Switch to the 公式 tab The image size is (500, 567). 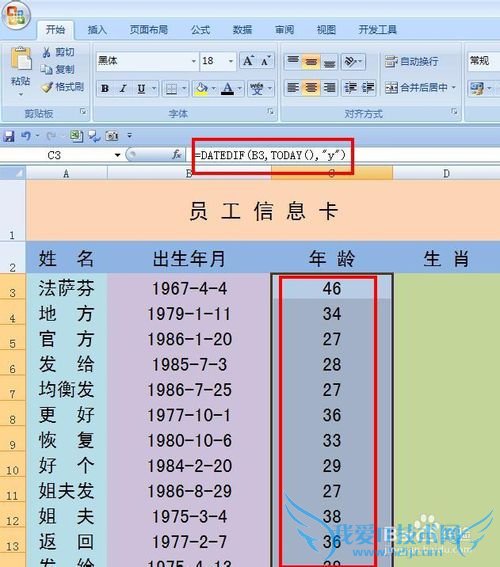pyautogui.click(x=201, y=29)
